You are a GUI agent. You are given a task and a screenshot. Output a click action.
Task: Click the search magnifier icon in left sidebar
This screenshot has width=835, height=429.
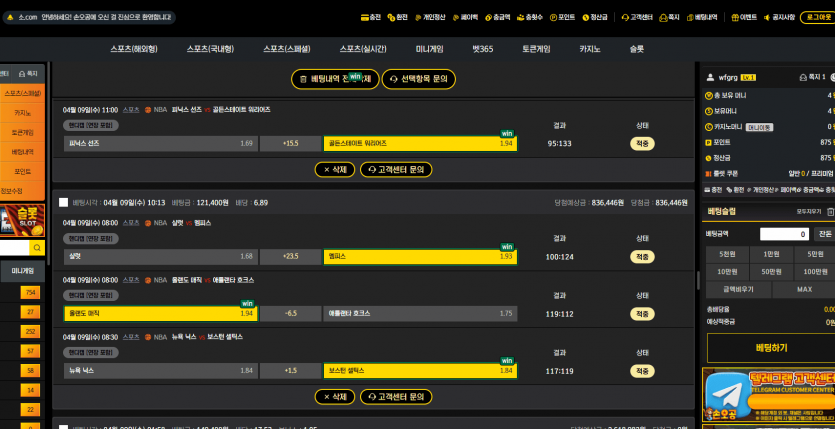[x=37, y=247]
